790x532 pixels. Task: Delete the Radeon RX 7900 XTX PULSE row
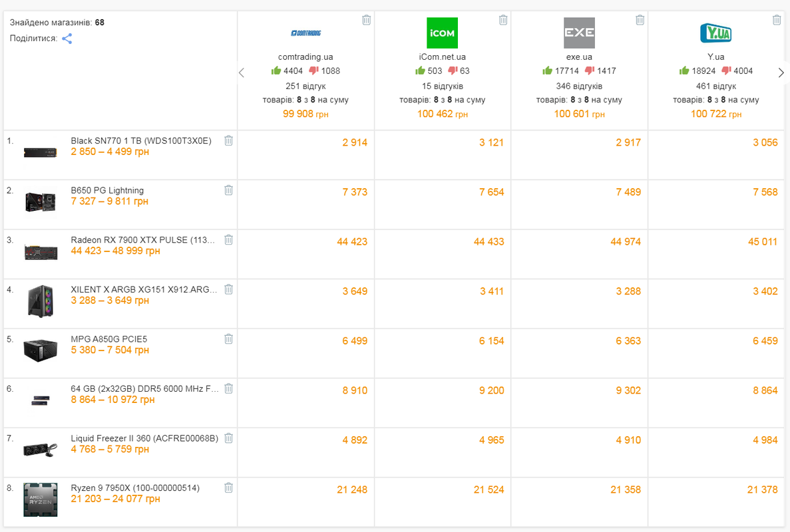pyautogui.click(x=228, y=239)
